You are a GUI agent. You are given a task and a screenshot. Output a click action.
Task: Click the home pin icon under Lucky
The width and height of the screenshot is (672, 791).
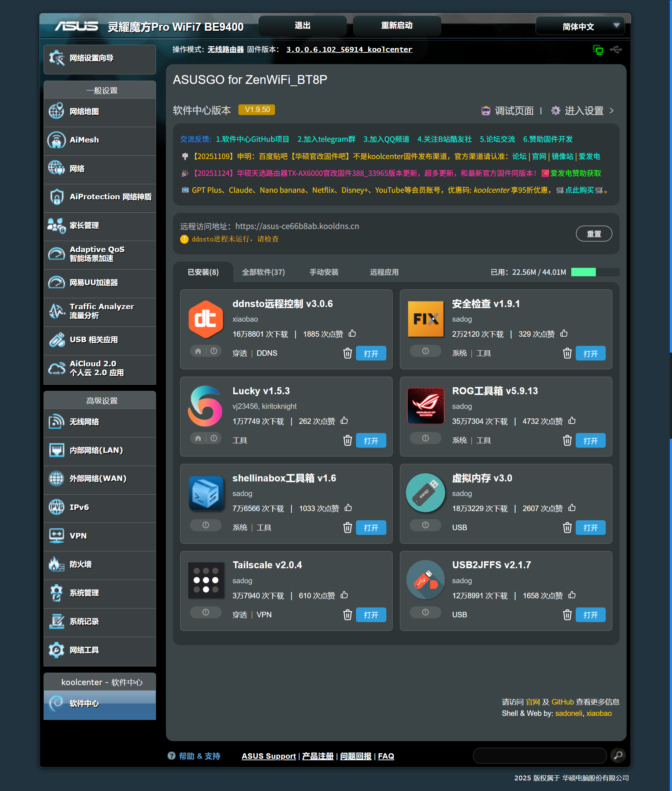coord(198,439)
